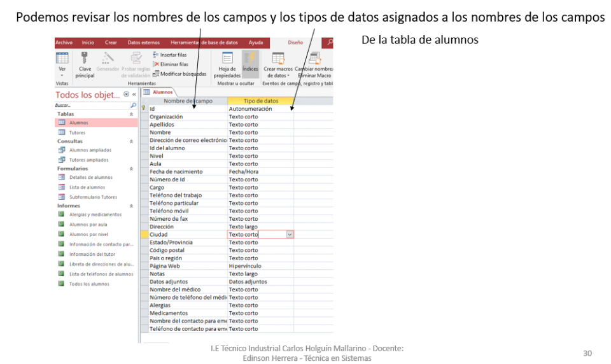Viewport: 611px width, 364px height.
Task: Collapse the Tablas group in navigation pane
Action: pos(131,115)
